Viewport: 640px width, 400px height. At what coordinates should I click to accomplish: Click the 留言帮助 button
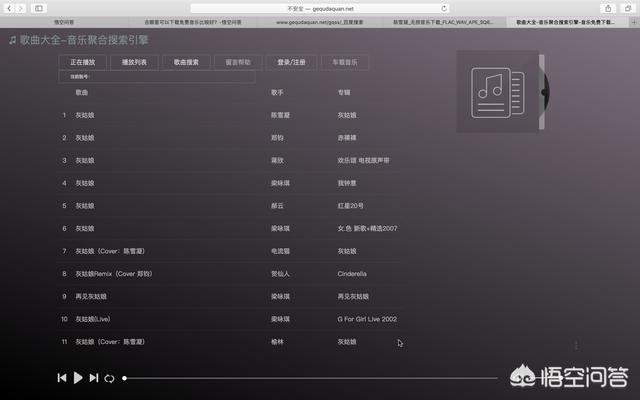click(238, 62)
